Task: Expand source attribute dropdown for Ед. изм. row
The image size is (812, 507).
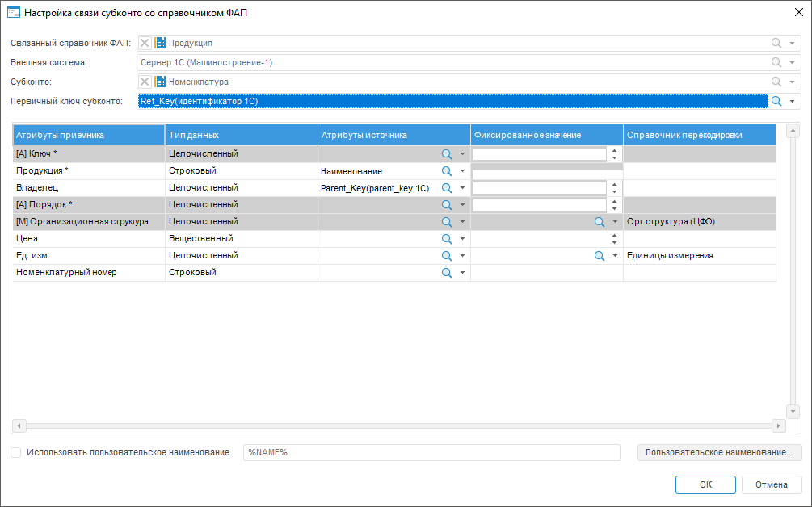Action: click(462, 256)
